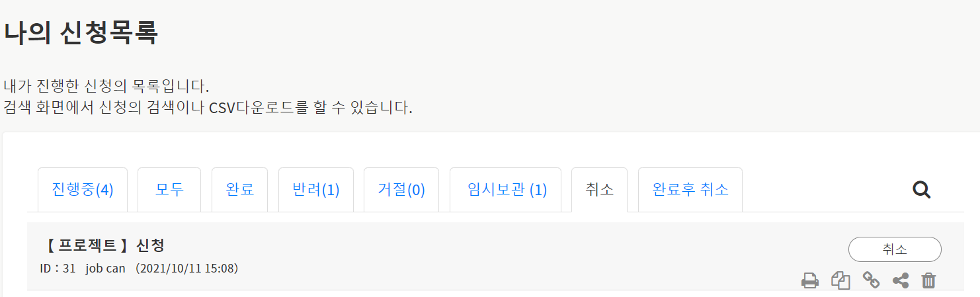980x297 pixels.
Task: Click the active 취소 tab
Action: click(x=599, y=190)
